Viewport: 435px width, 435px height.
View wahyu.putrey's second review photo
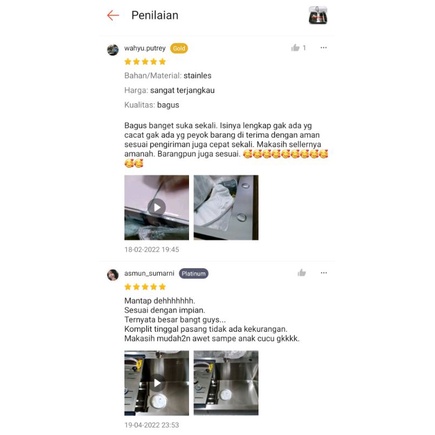coord(226,207)
